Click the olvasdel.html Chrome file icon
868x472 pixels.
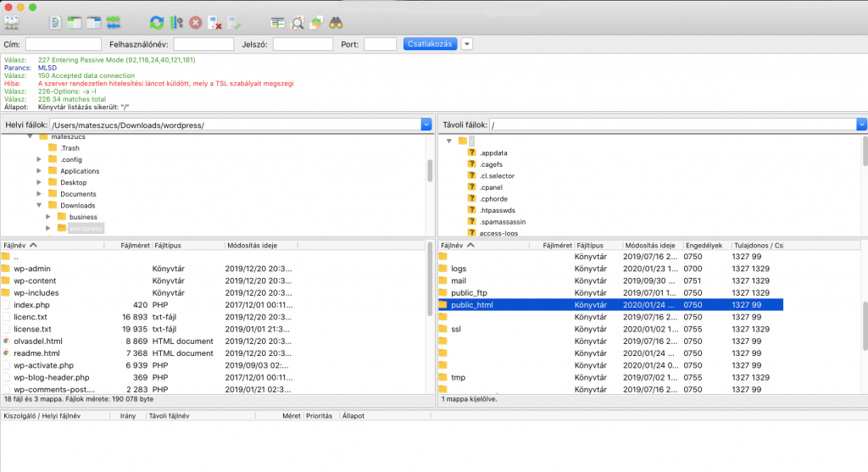point(6,341)
